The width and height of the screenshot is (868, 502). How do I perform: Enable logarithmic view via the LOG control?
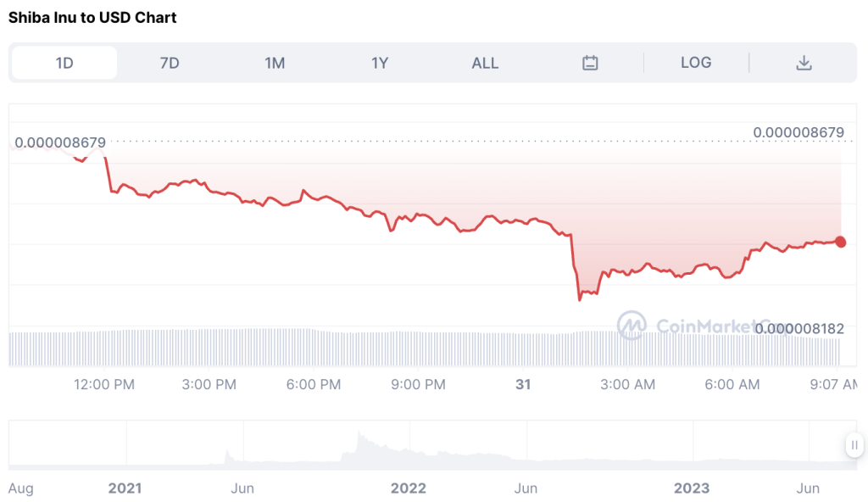696,62
